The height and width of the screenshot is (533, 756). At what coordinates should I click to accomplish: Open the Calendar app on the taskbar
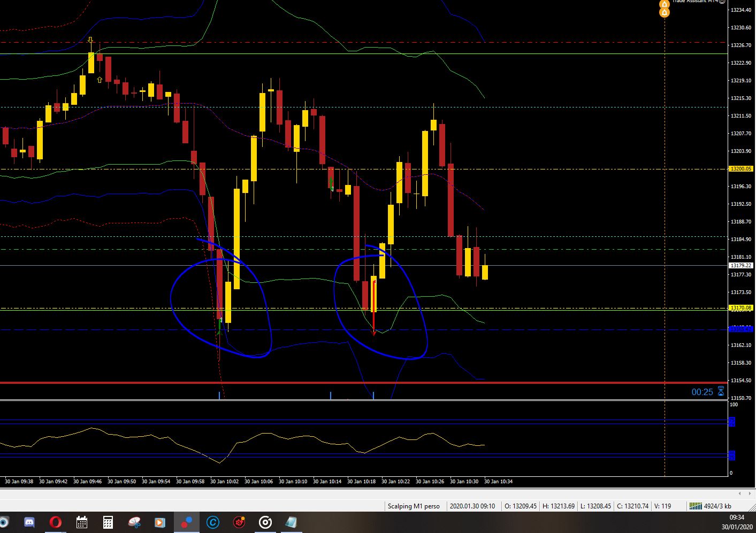tap(81, 522)
